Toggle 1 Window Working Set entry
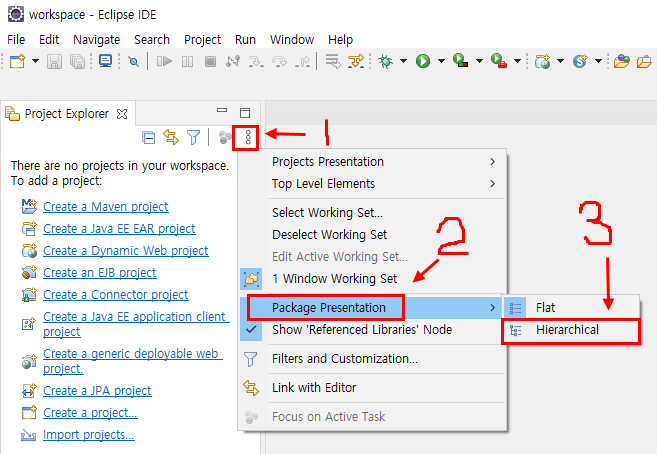 click(x=372, y=279)
